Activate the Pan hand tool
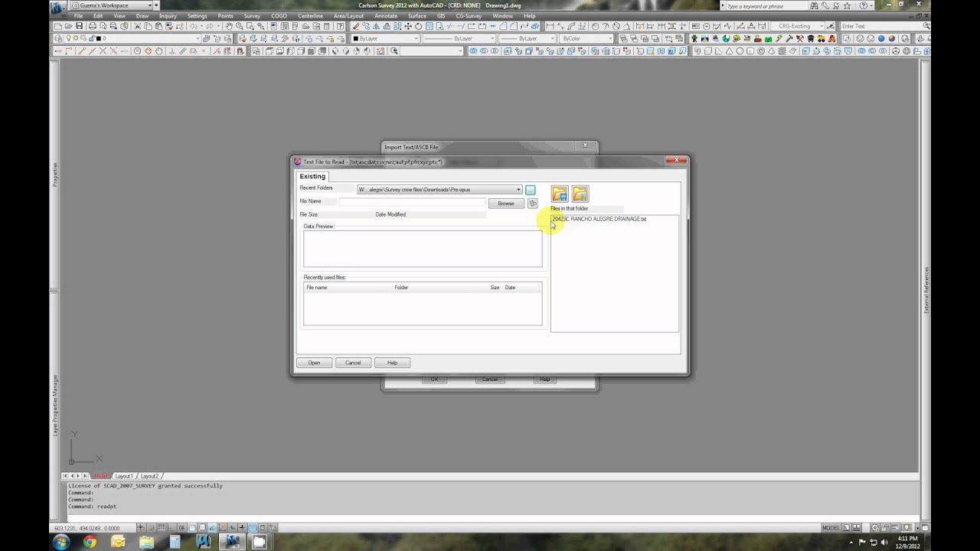This screenshot has width=980, height=551. pyautogui.click(x=229, y=26)
